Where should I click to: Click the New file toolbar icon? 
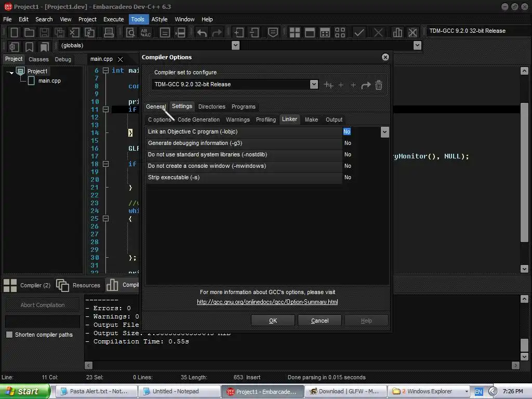click(x=14, y=33)
